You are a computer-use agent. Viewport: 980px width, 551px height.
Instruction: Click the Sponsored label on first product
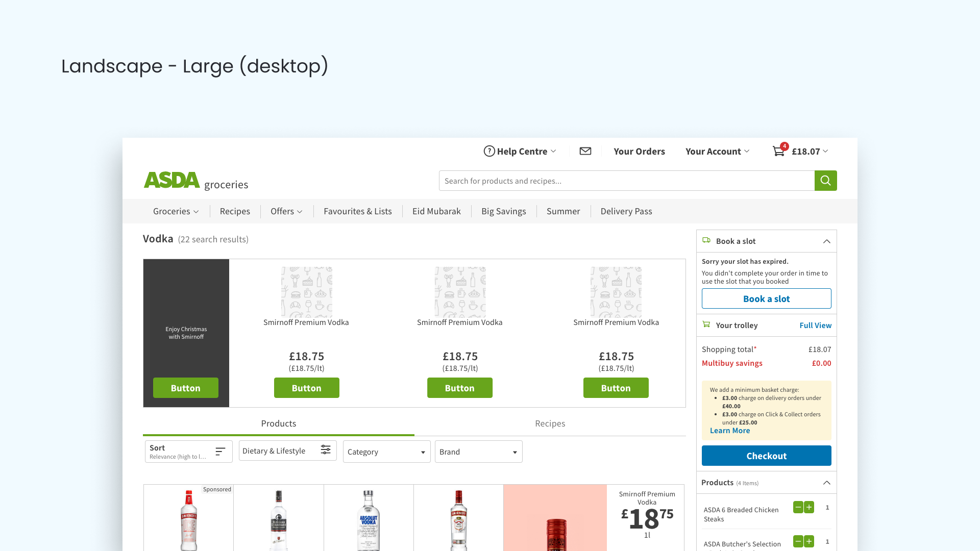[x=217, y=489]
